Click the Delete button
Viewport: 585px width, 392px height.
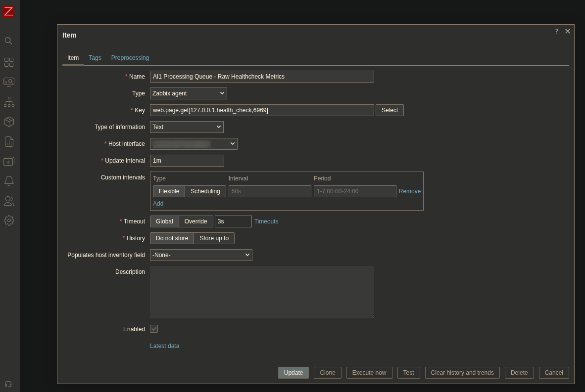pos(519,373)
